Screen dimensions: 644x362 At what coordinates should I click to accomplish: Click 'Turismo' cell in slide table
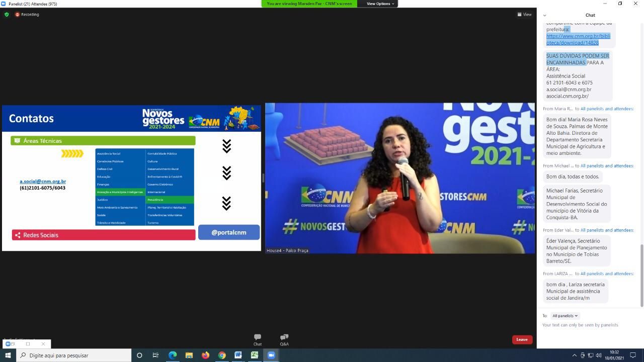tap(170, 223)
